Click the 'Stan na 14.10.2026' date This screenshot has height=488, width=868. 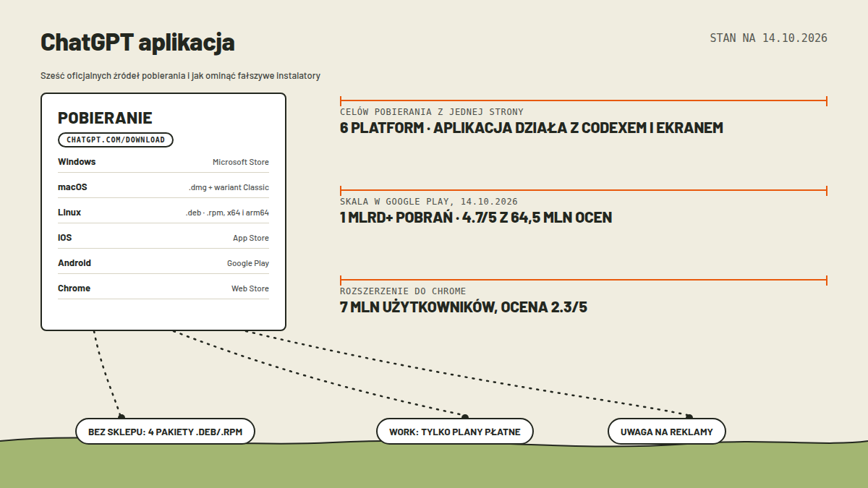point(768,38)
